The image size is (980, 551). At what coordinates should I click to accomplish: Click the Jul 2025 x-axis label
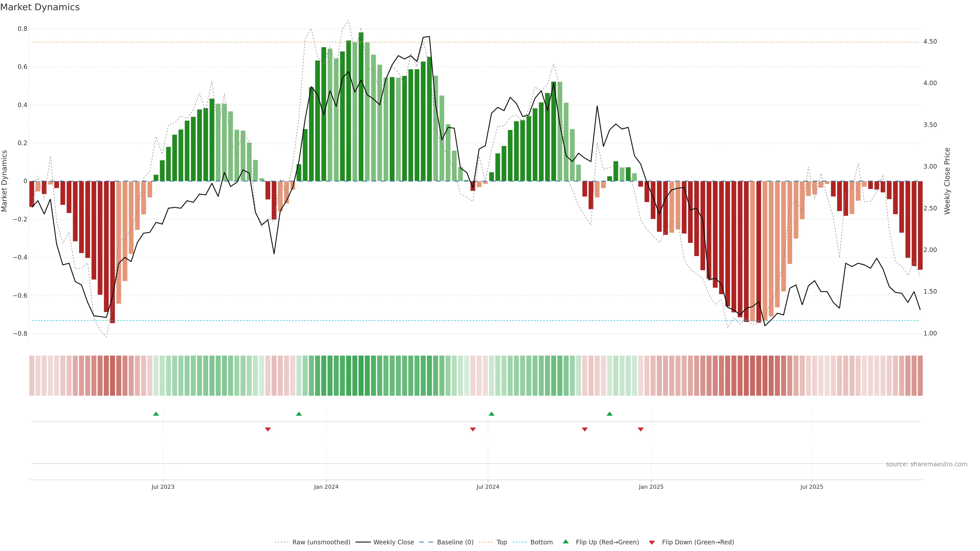point(812,487)
